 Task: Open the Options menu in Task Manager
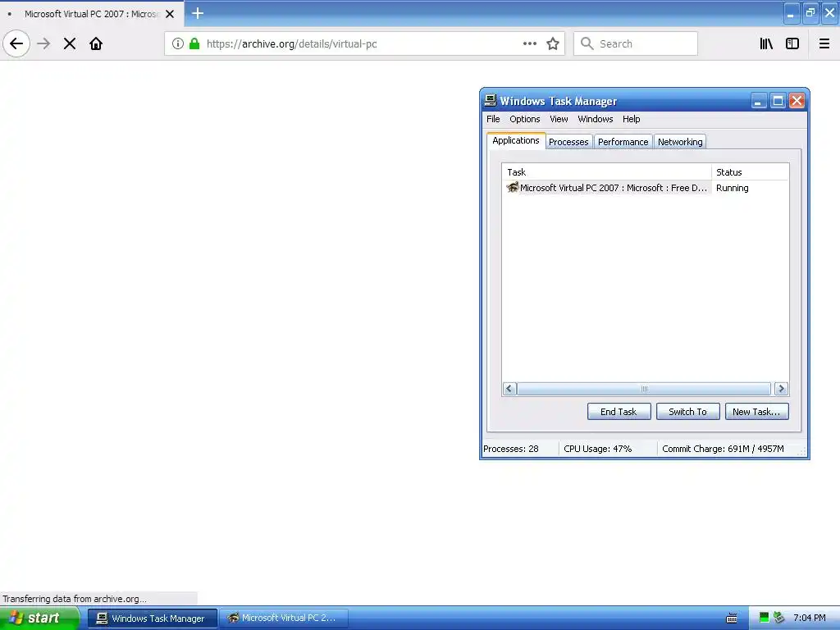tap(524, 119)
